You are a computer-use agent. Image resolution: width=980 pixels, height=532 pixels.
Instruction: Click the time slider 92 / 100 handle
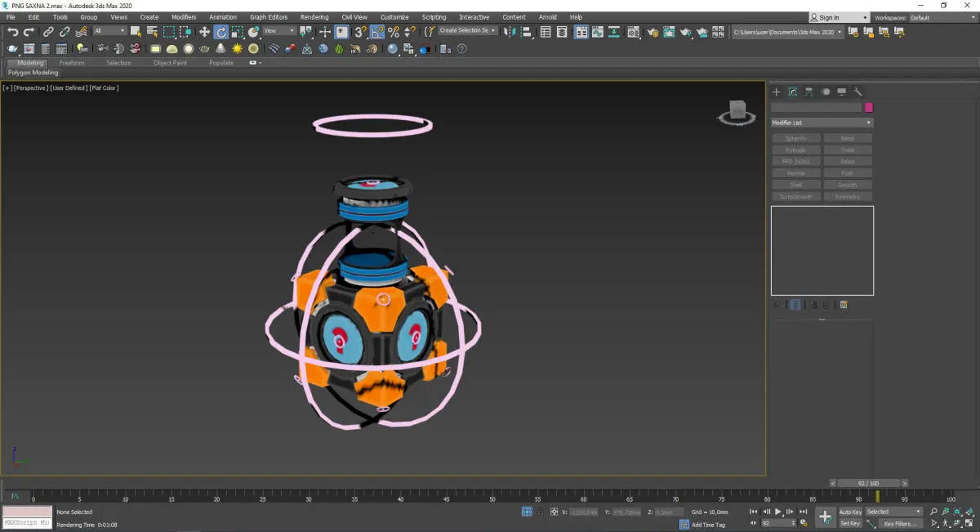pos(869,483)
